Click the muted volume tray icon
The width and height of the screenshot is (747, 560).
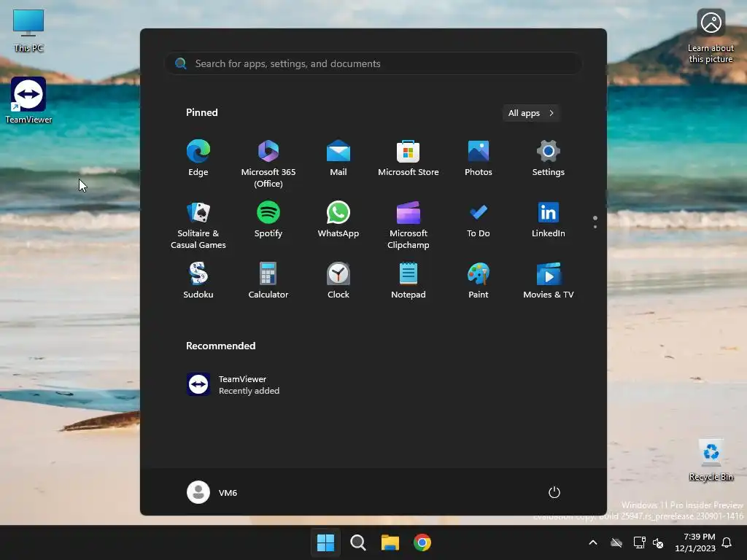pos(658,542)
